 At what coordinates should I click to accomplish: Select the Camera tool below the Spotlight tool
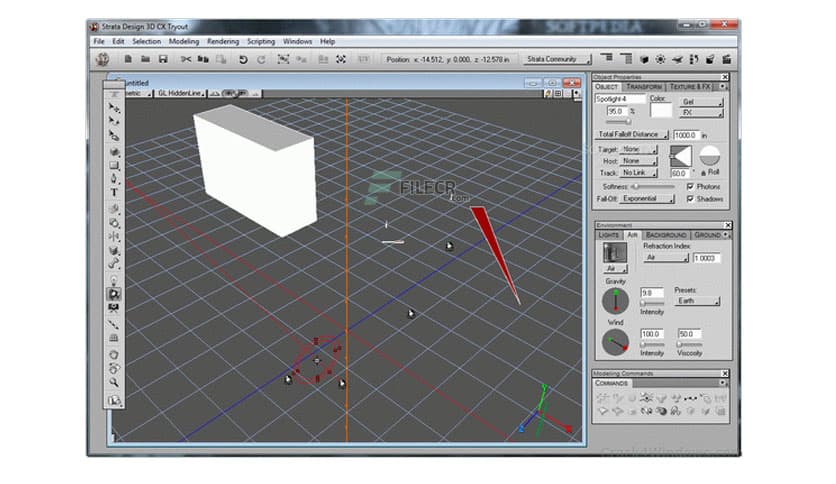pos(114,308)
